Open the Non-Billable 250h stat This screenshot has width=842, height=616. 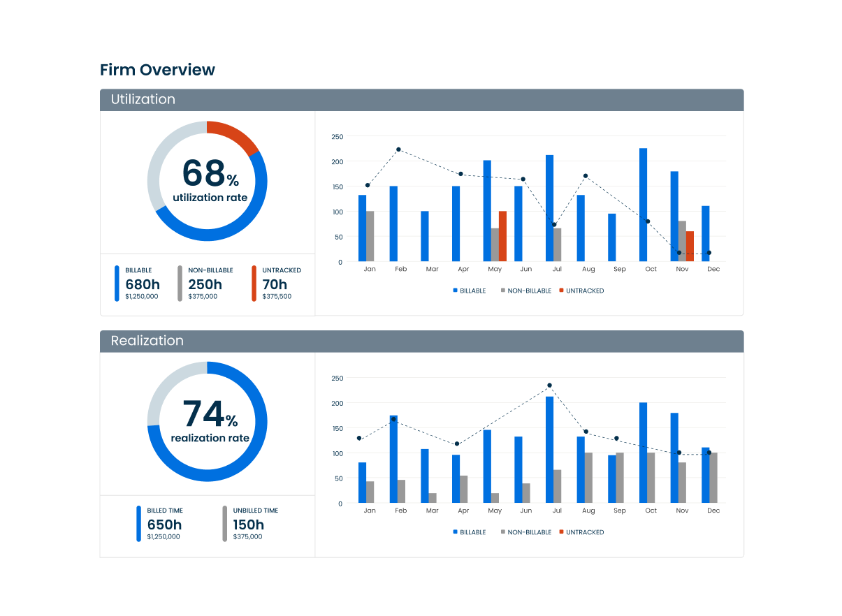coord(205,284)
